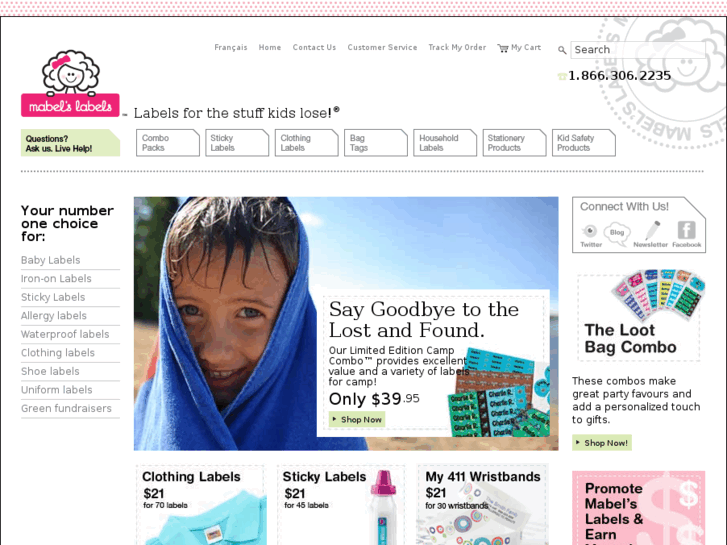This screenshot has height=545, width=727.
Task: Click the Newsletter pencil icon
Action: 652,230
